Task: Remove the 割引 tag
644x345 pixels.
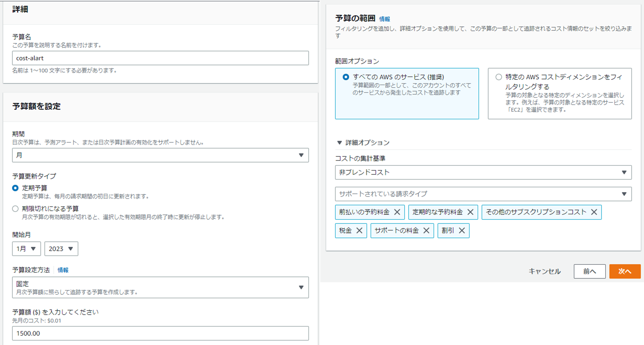Action: (462, 231)
